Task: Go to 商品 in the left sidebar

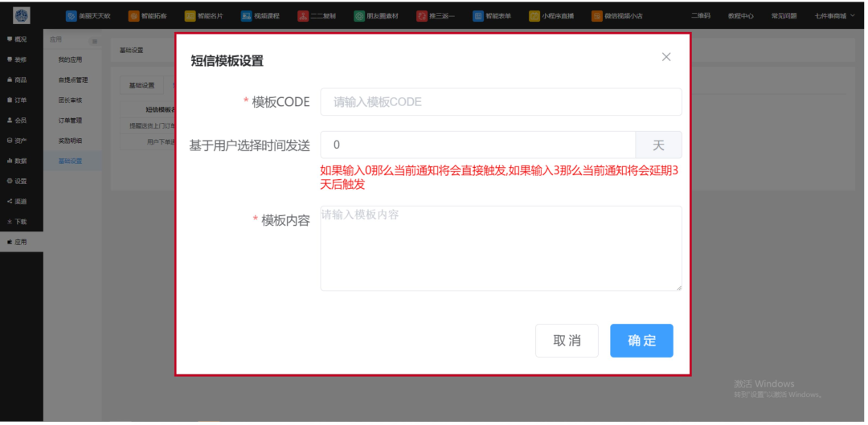Action: pos(17,80)
